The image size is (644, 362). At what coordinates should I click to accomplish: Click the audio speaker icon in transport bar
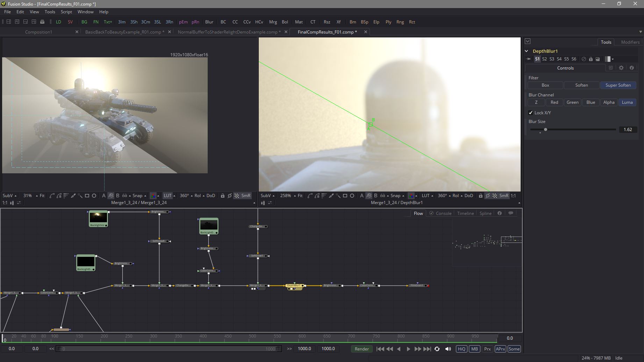click(448, 349)
